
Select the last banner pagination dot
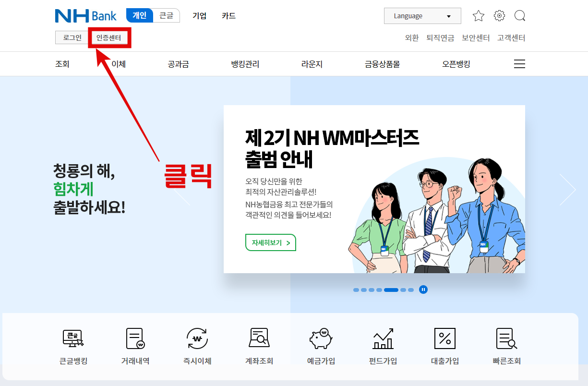coord(411,290)
